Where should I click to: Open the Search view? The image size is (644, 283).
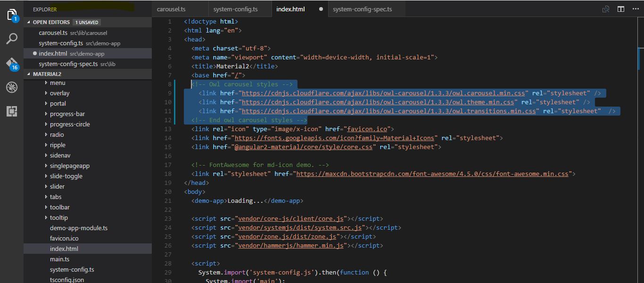coord(12,39)
